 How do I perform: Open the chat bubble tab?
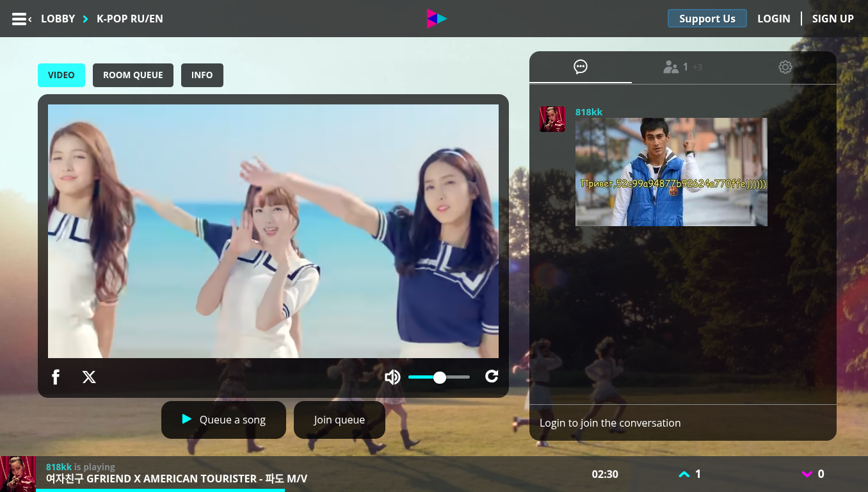point(581,67)
